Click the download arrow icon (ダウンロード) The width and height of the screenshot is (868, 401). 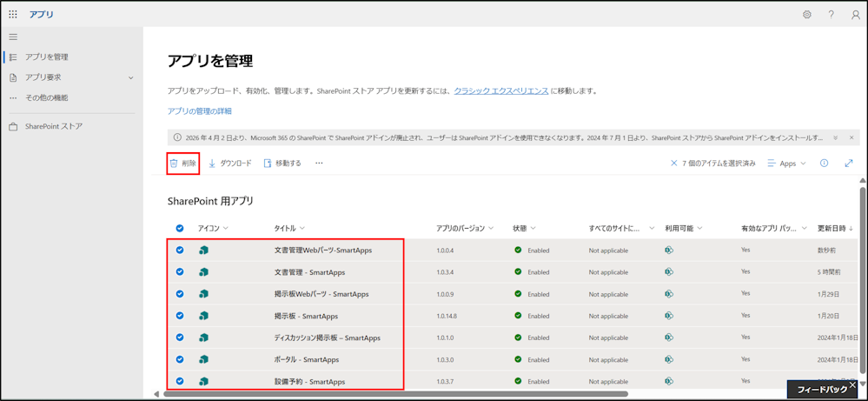point(211,164)
